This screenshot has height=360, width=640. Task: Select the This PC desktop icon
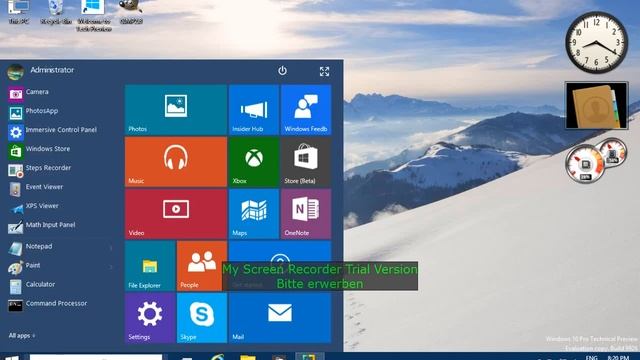[19, 11]
